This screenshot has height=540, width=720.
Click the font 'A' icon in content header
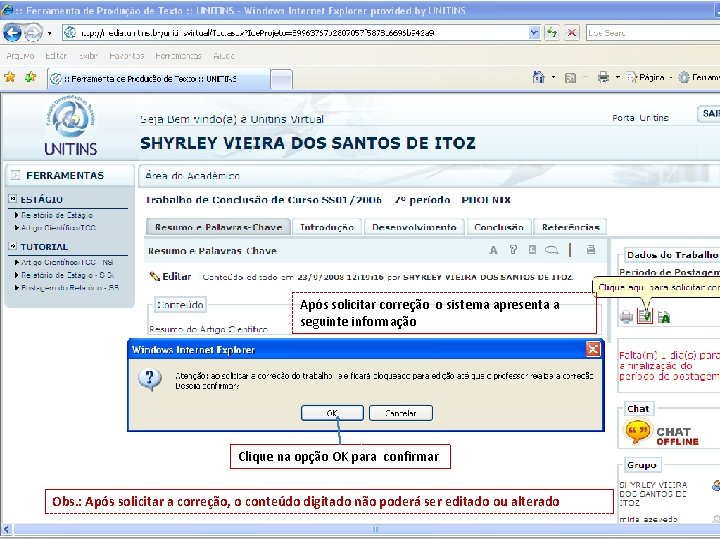coord(493,250)
